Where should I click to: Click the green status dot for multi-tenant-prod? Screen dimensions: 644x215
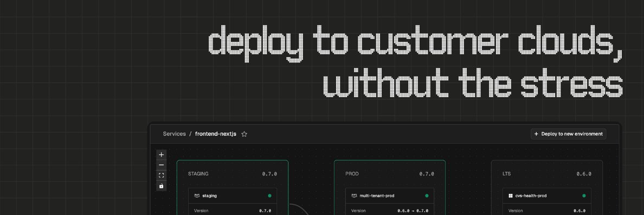pyautogui.click(x=427, y=195)
